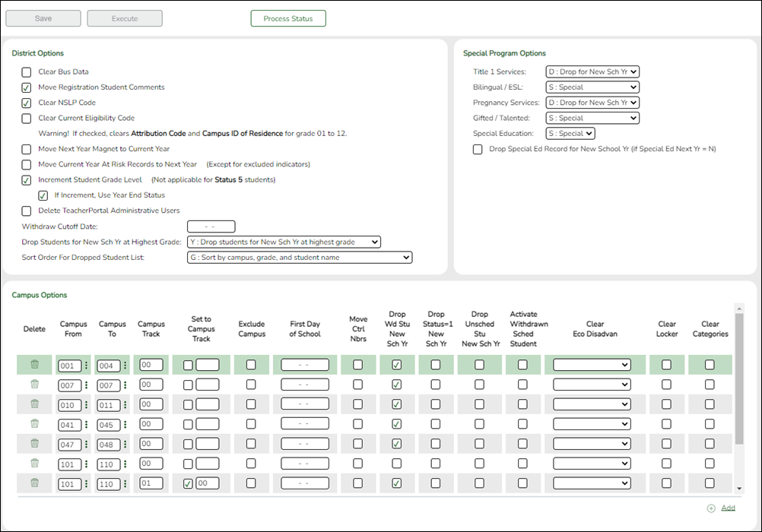The height and width of the screenshot is (532, 762).
Task: Click the trash icon for campus 001 row
Action: [34, 365]
